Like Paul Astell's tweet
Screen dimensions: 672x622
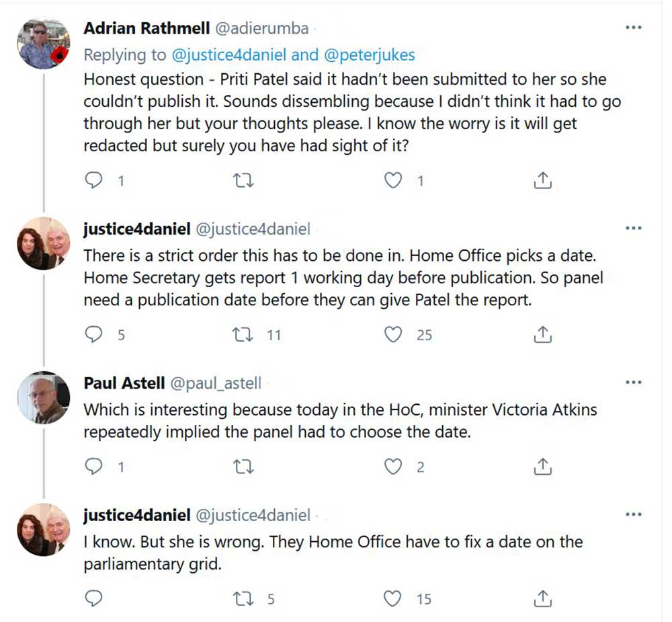pyautogui.click(x=393, y=466)
